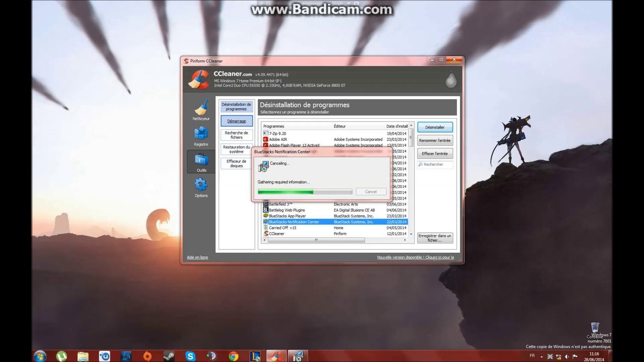Image resolution: width=644 pixels, height=362 pixels.
Task: Sort by the Date d'install column header
Action: [396, 126]
